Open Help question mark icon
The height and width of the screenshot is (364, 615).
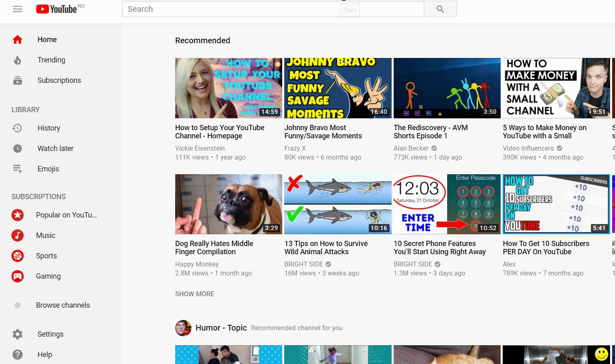(x=18, y=355)
